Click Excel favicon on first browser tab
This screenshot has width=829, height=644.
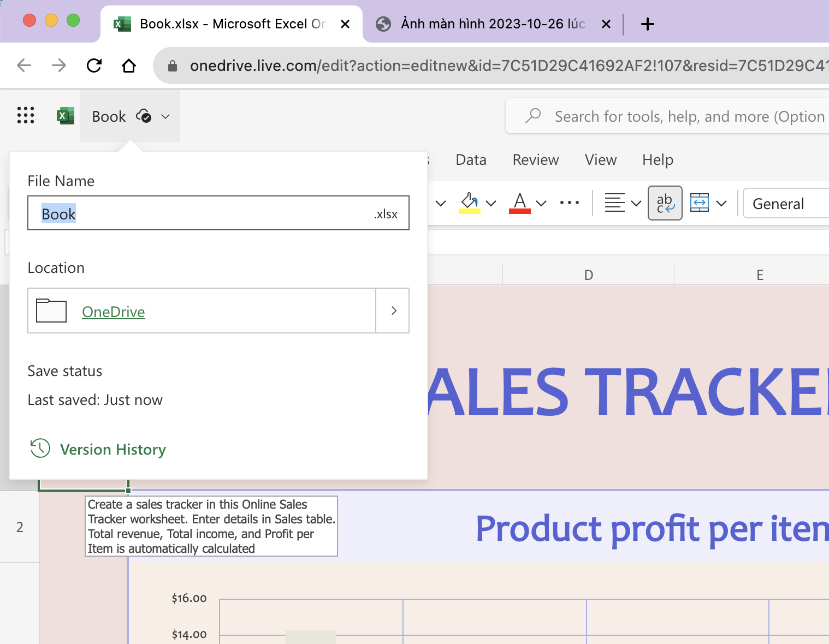click(122, 24)
